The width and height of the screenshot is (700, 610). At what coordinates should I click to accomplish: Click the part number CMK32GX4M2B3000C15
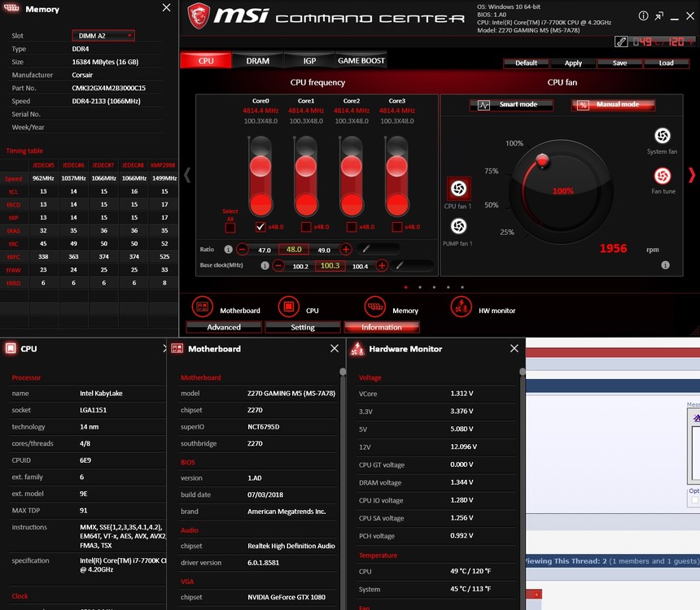pos(109,88)
